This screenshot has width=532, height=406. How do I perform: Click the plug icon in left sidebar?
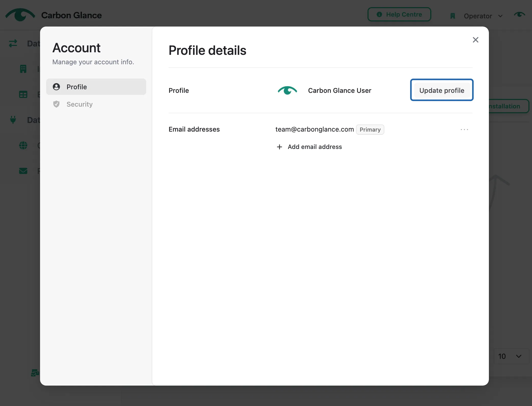pos(13,120)
